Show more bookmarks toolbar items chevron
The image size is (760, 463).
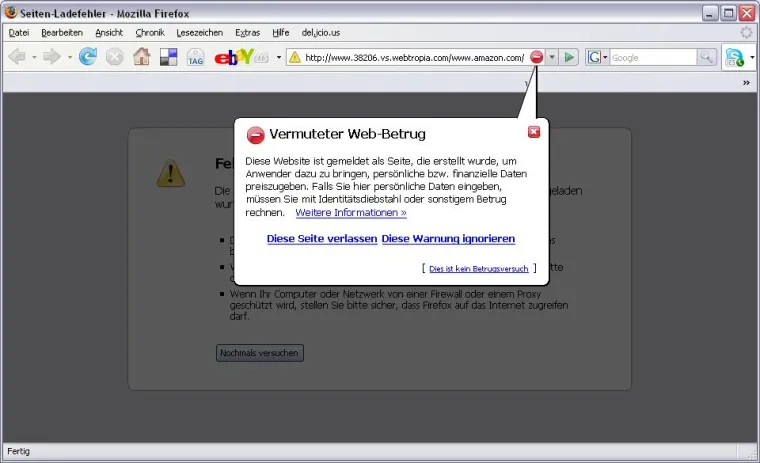coord(746,83)
